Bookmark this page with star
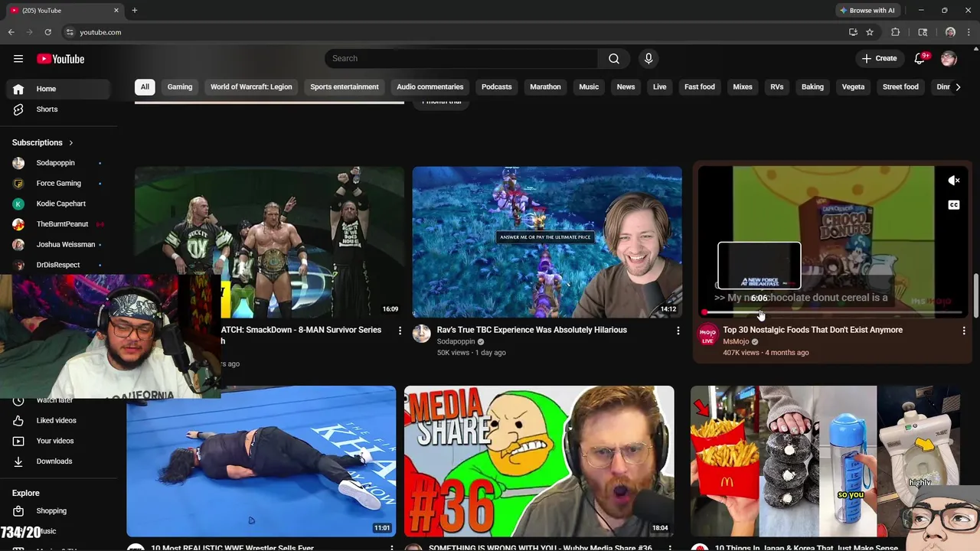Image resolution: width=980 pixels, height=551 pixels. point(870,32)
